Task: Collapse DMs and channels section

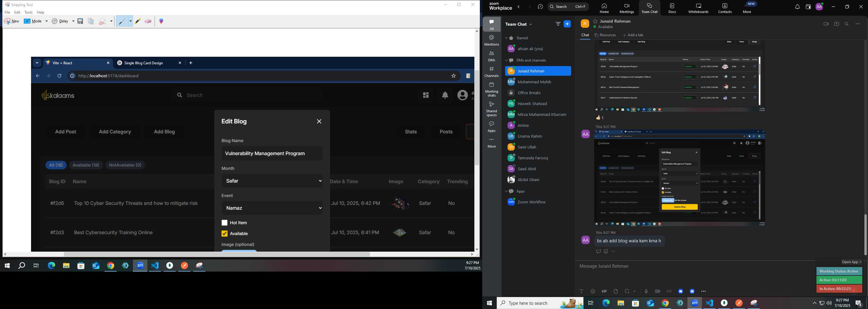Action: [506, 60]
